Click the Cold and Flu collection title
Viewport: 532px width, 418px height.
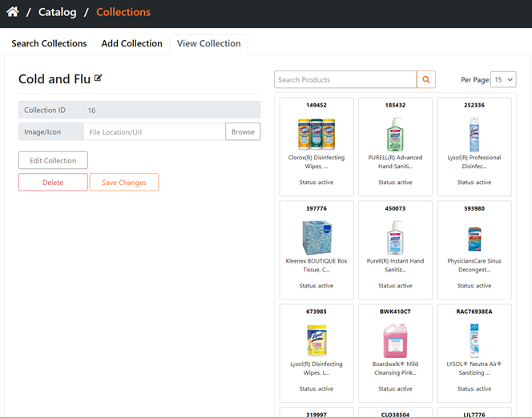54,79
